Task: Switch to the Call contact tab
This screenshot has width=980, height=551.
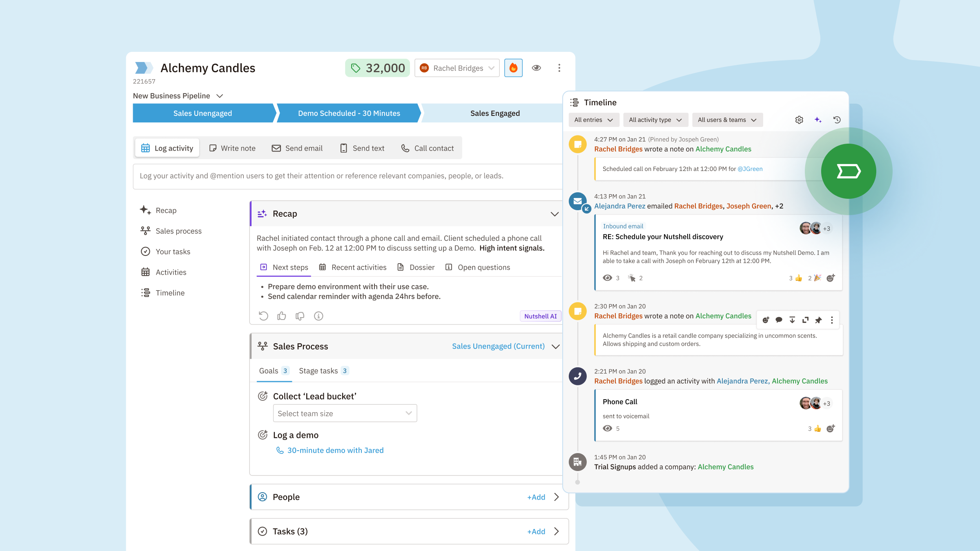Action: (428, 148)
